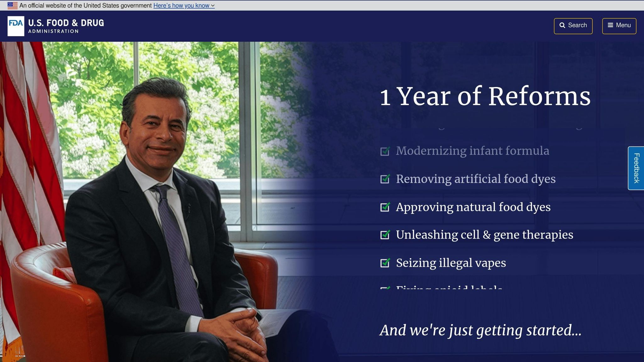The height and width of the screenshot is (362, 644).
Task: Click the checkmark beside Removing artificial food dyes
Action: [385, 179]
